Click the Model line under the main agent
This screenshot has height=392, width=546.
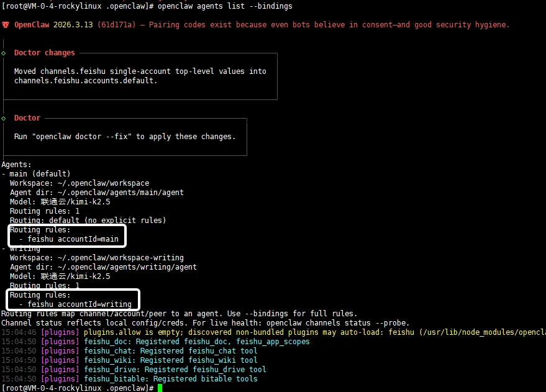pos(60,202)
